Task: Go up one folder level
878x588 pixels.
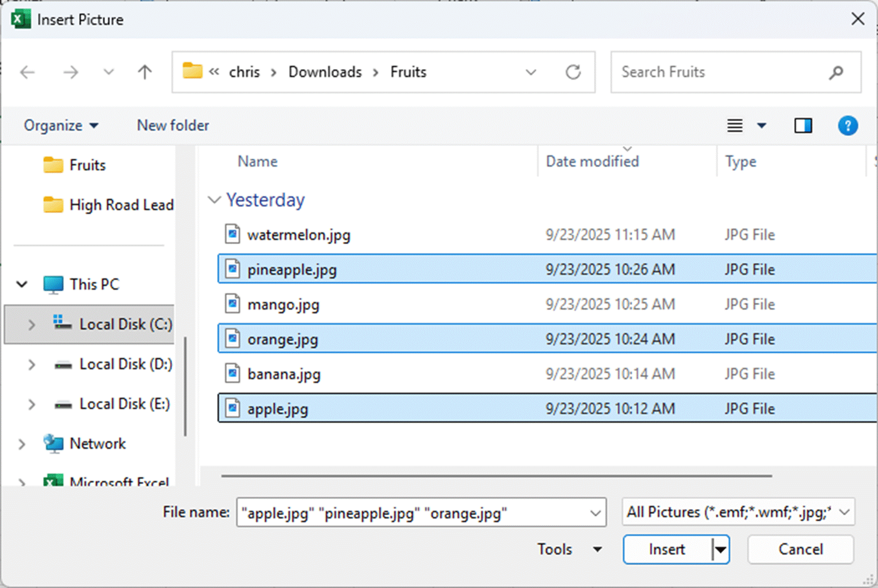Action: 144,72
